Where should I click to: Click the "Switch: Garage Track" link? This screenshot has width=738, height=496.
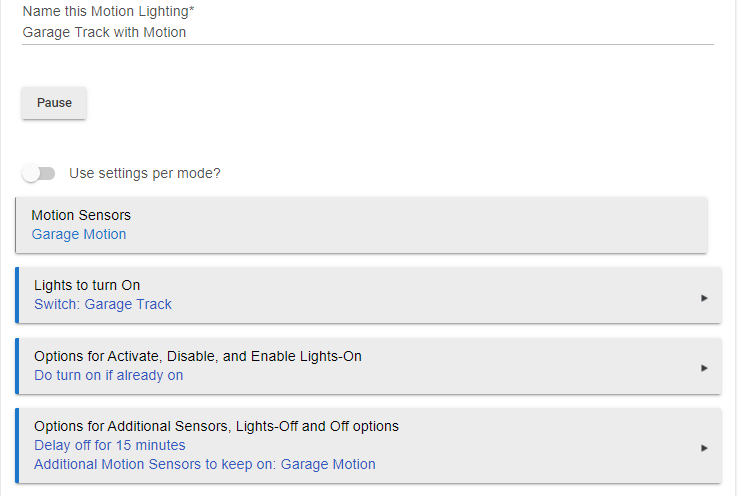103,304
